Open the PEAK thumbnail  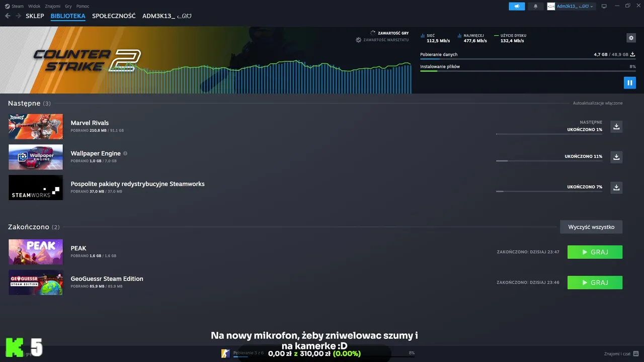36,252
